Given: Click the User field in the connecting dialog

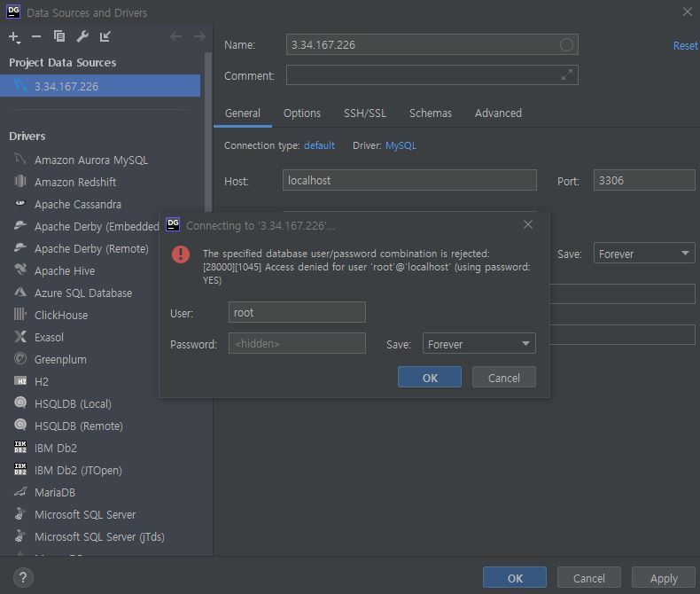Looking at the screenshot, I should click(x=297, y=312).
